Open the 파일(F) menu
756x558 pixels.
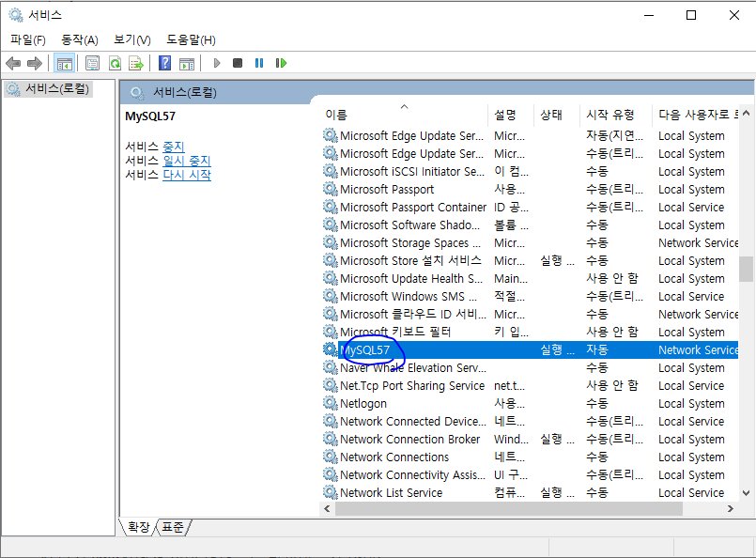[28, 40]
